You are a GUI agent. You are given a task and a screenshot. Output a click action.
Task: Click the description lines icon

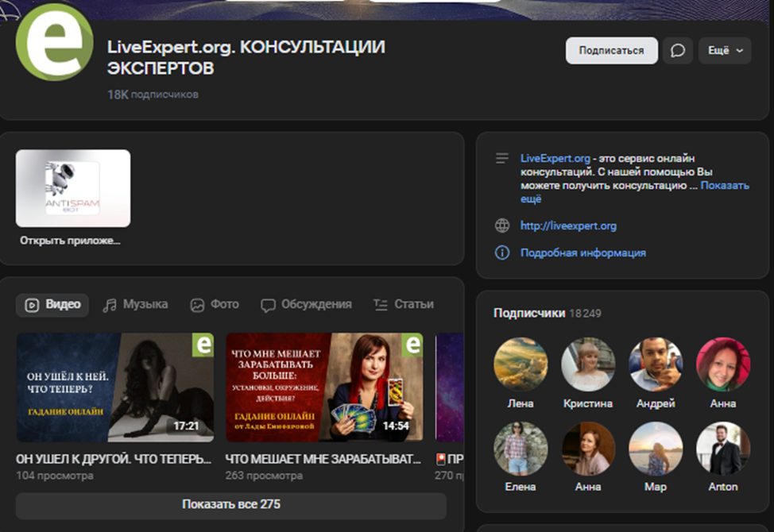coord(502,159)
